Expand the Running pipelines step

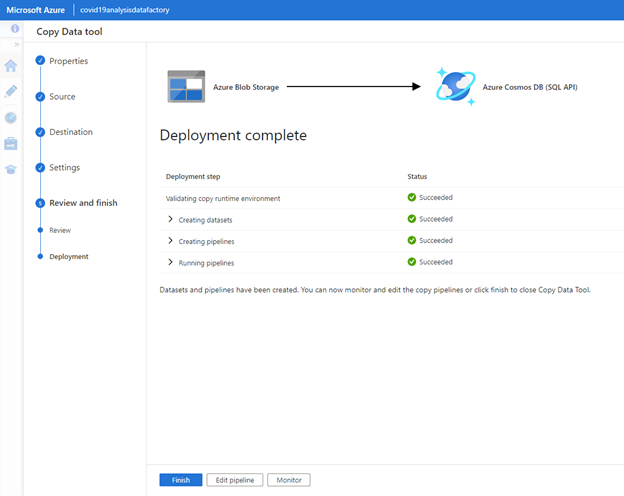[170, 262]
